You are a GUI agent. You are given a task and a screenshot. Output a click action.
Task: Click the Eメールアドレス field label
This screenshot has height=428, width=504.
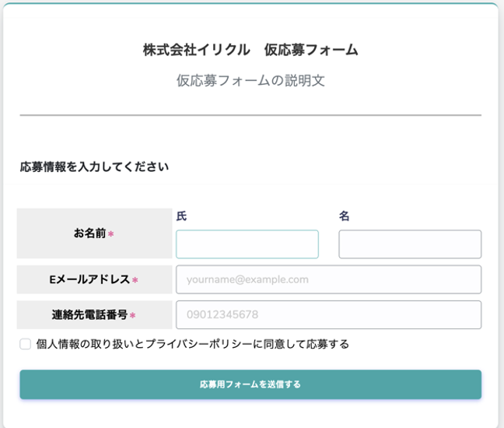pos(89,279)
